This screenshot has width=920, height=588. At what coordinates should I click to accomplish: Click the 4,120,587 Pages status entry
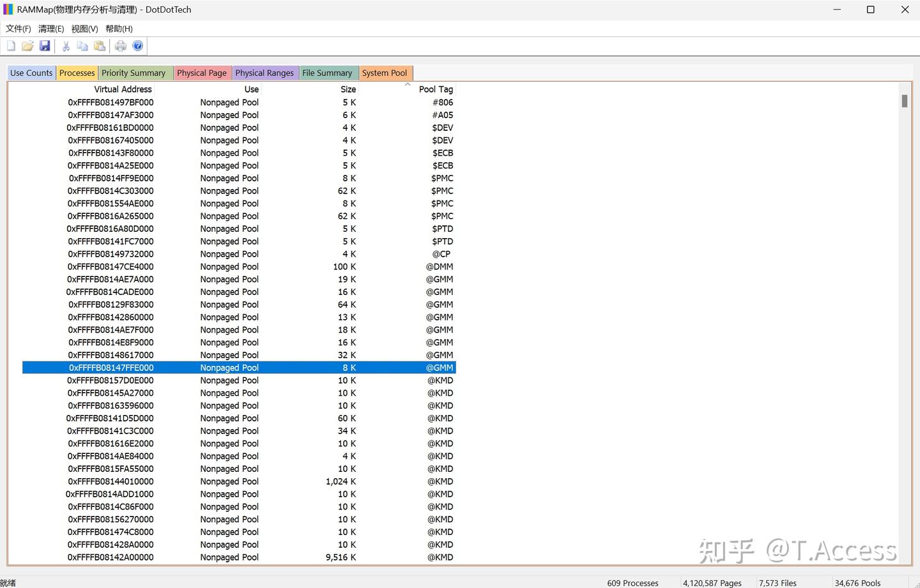712,583
